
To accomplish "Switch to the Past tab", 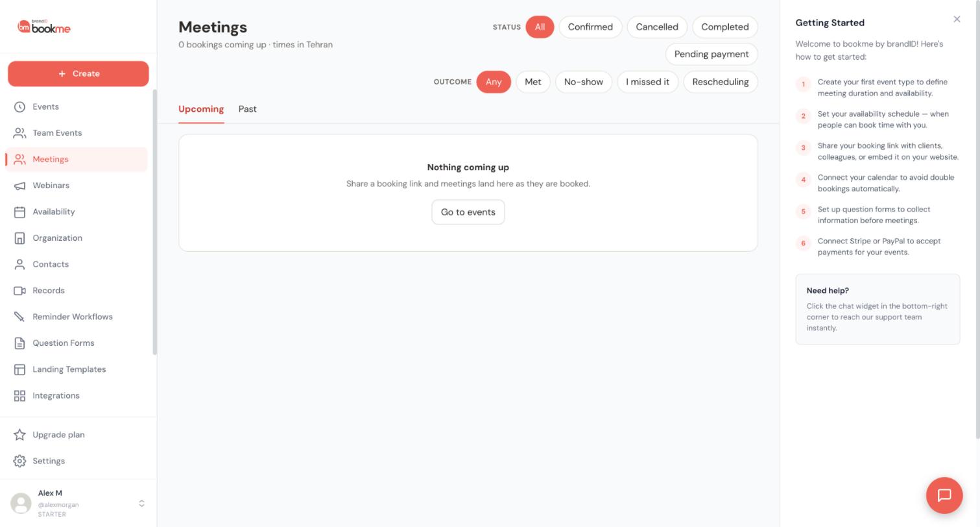I will pyautogui.click(x=248, y=109).
